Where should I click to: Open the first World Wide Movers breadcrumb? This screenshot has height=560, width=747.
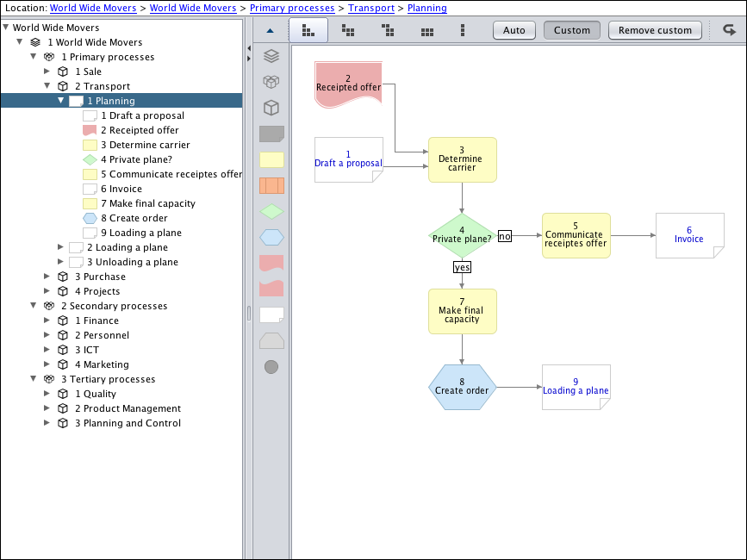coord(93,8)
